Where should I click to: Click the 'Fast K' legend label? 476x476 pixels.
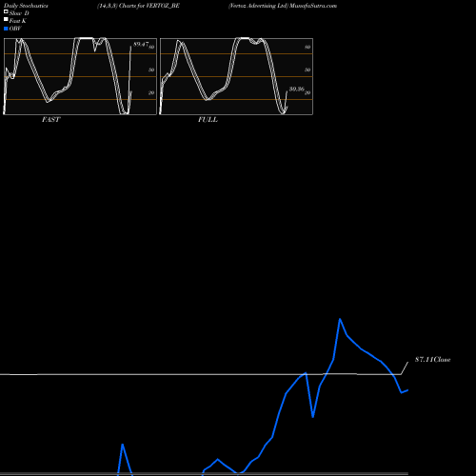(x=18, y=21)
